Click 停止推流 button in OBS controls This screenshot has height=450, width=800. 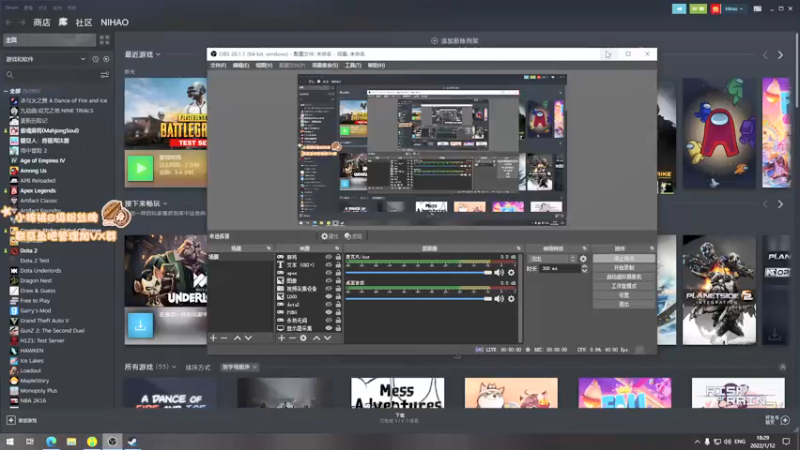coord(623,259)
